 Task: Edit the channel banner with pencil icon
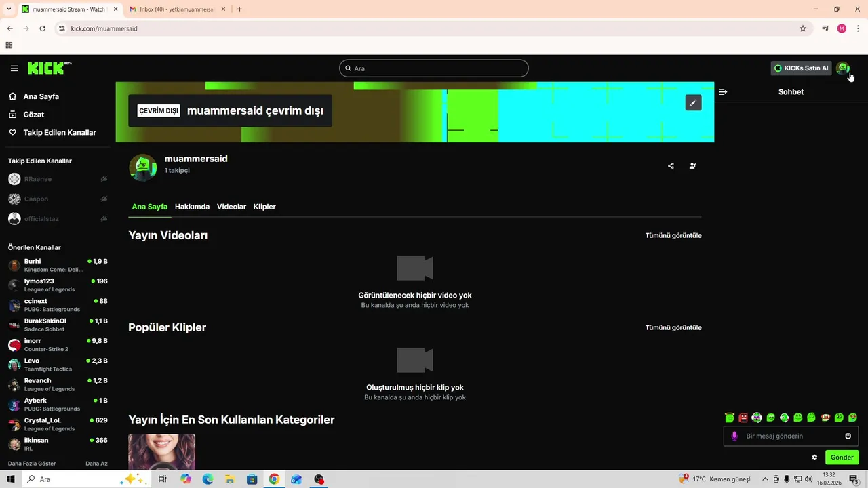coord(693,102)
